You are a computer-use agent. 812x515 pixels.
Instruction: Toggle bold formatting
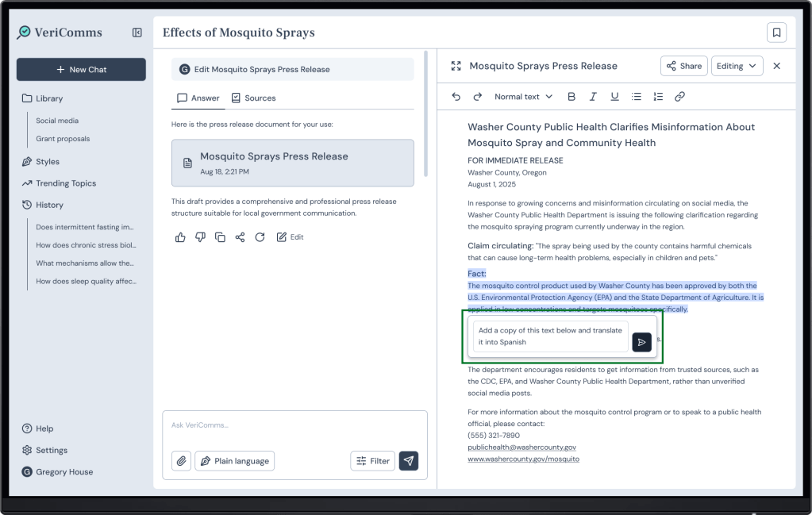(571, 97)
